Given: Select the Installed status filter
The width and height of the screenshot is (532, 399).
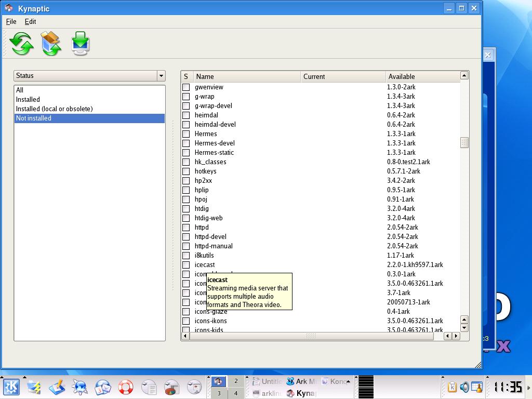Looking at the screenshot, I should [x=89, y=99].
